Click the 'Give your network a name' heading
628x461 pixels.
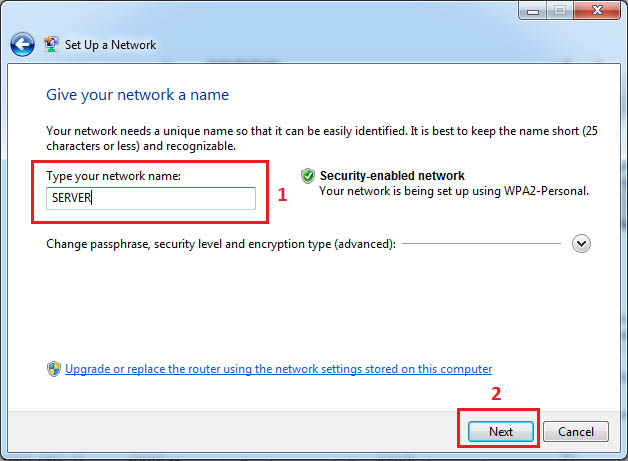click(138, 95)
